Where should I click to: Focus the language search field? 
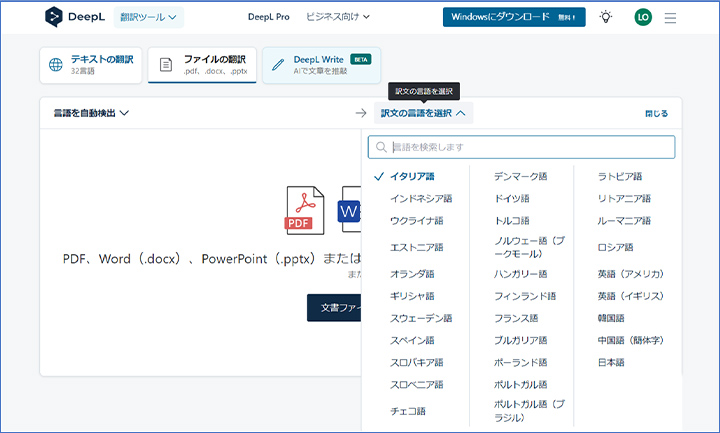point(521,147)
